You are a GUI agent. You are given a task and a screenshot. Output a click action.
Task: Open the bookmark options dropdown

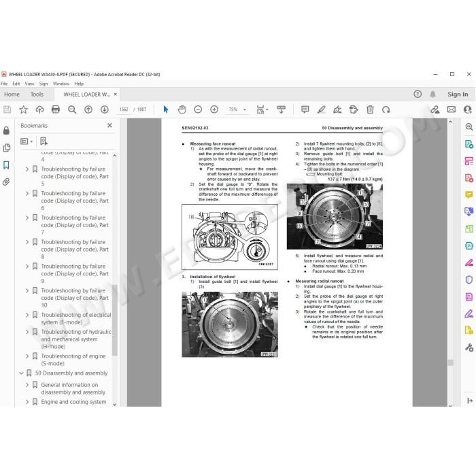pos(27,141)
